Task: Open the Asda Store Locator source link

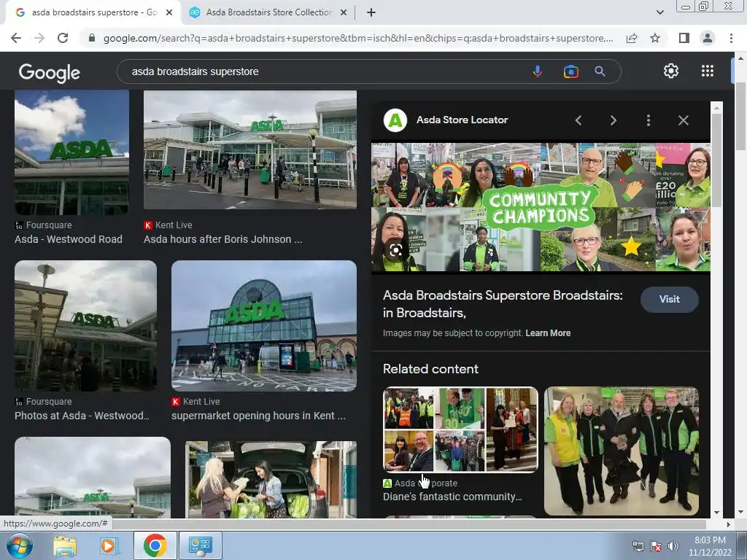Action: tap(462, 120)
